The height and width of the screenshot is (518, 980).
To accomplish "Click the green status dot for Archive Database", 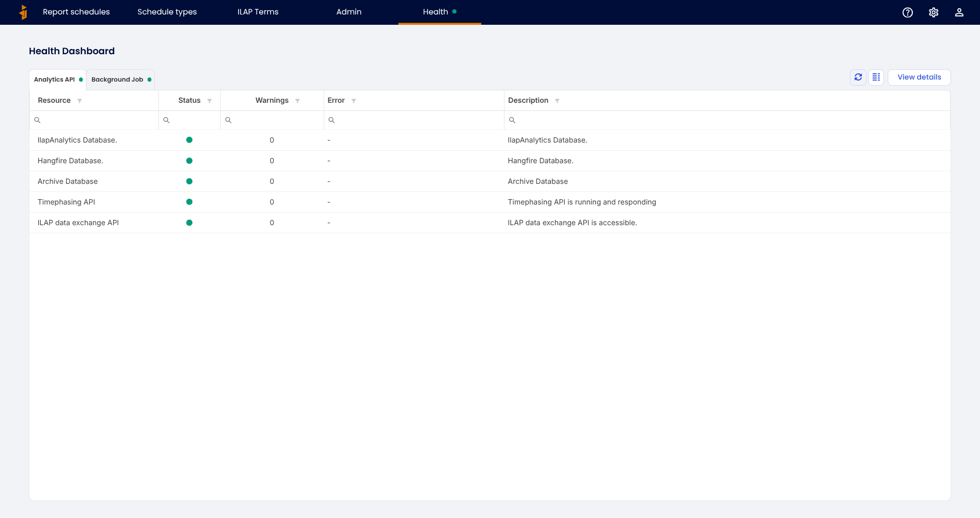I will point(189,181).
